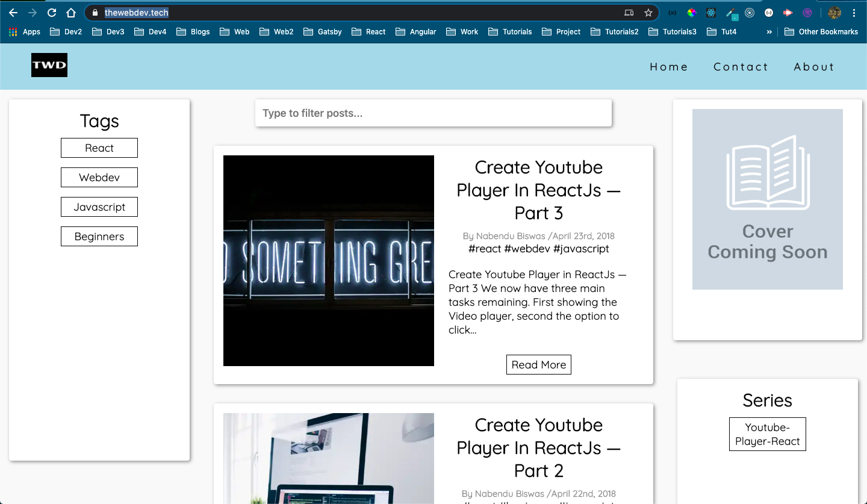Open the Dev2 bookmarks folder
The width and height of the screenshot is (867, 504).
(66, 32)
